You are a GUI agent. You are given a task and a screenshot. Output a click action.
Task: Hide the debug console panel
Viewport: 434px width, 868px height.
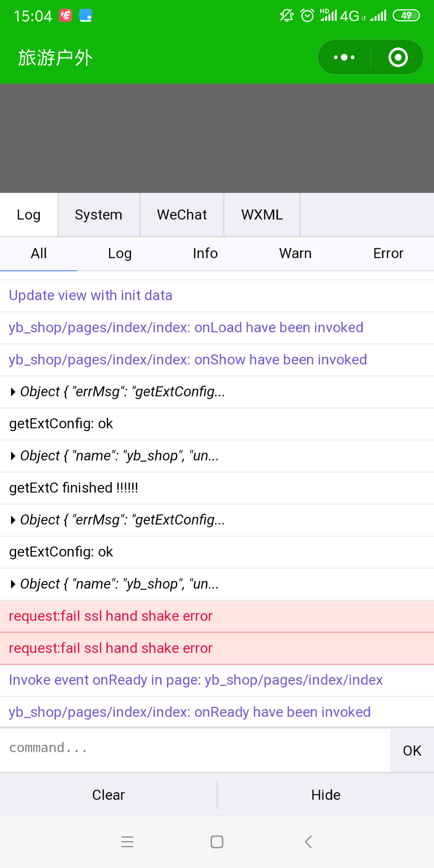(325, 795)
